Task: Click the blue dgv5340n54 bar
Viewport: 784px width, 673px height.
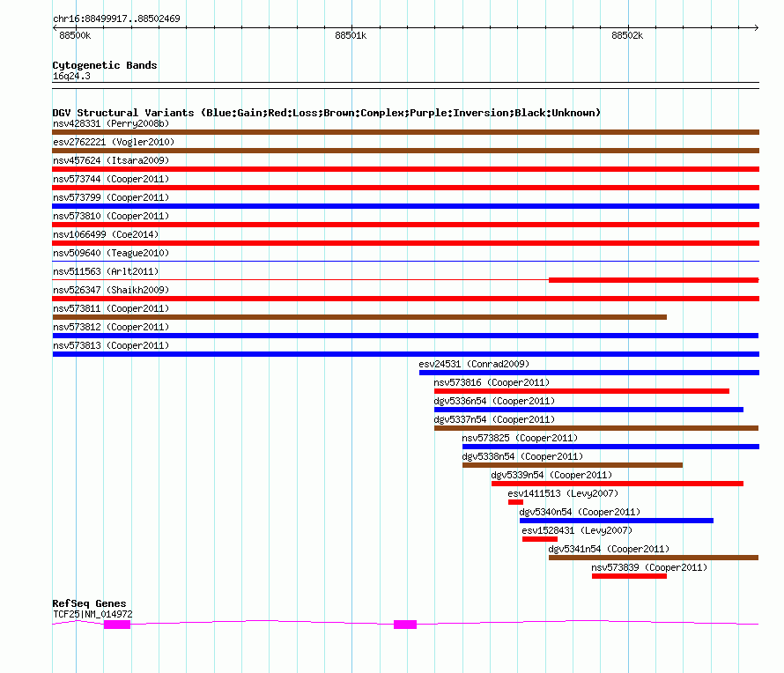Action: coord(617,521)
